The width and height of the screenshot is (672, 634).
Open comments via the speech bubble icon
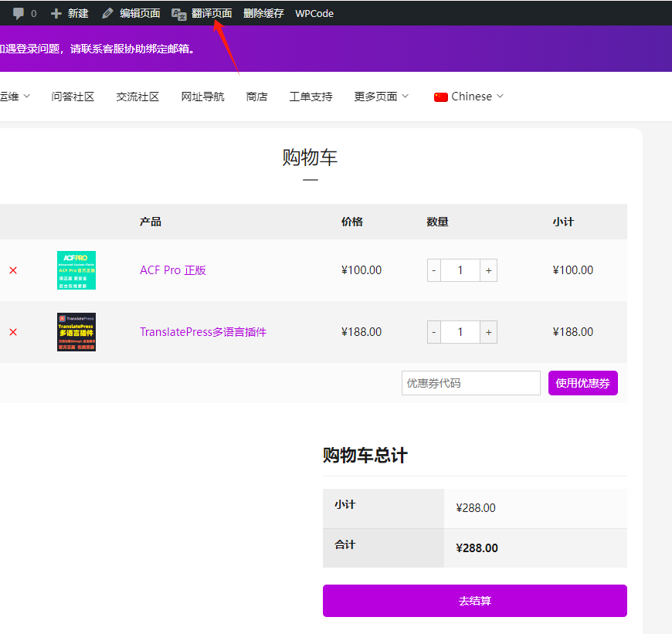pos(19,12)
